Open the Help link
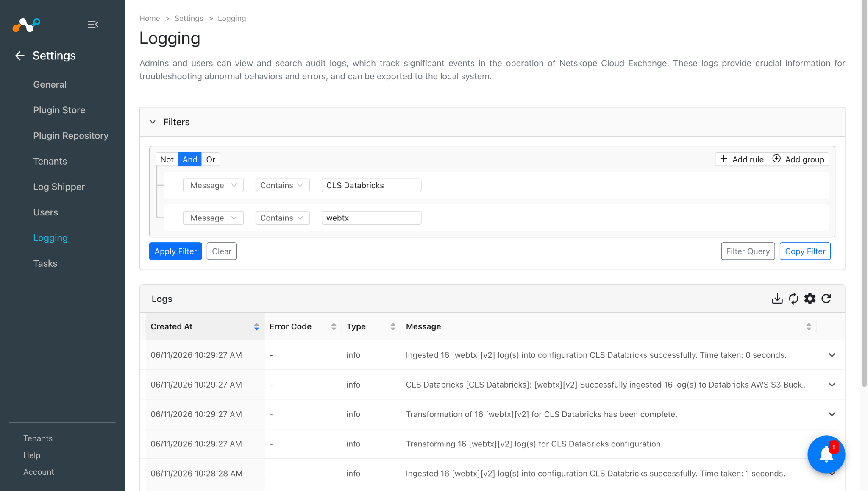 (x=32, y=455)
